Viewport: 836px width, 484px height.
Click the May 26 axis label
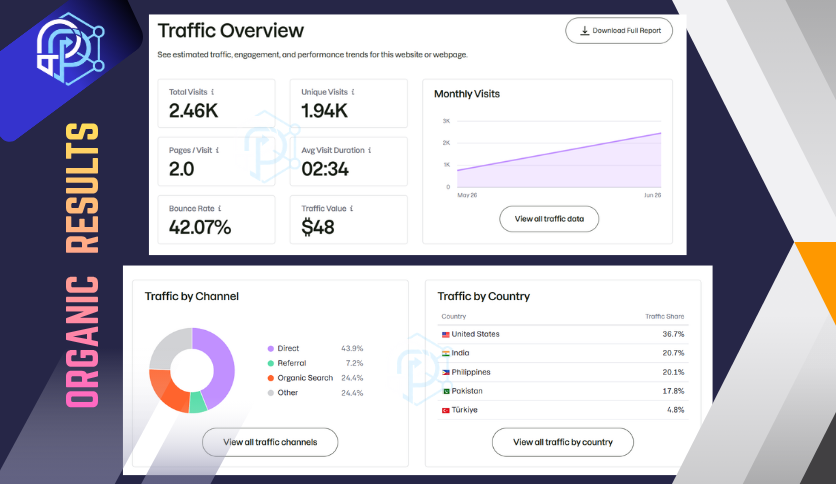point(467,195)
